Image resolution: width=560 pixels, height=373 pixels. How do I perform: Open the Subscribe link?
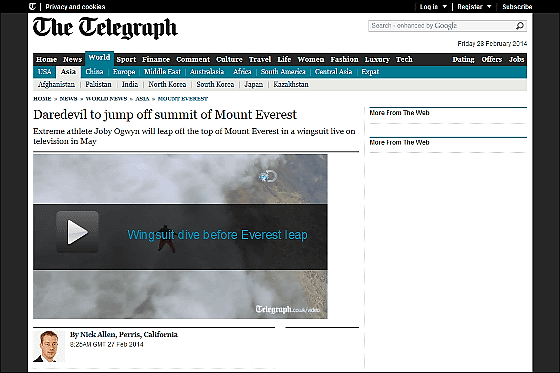click(x=517, y=6)
